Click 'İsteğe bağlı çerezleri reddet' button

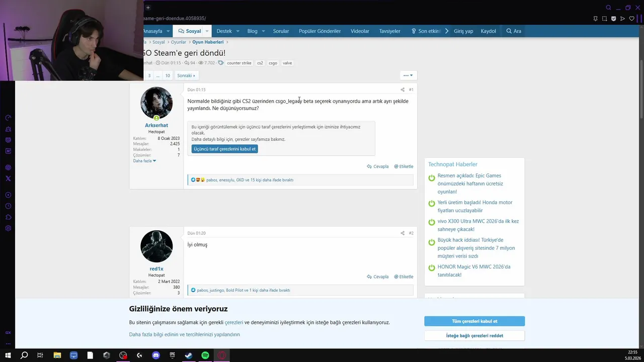coord(474,335)
